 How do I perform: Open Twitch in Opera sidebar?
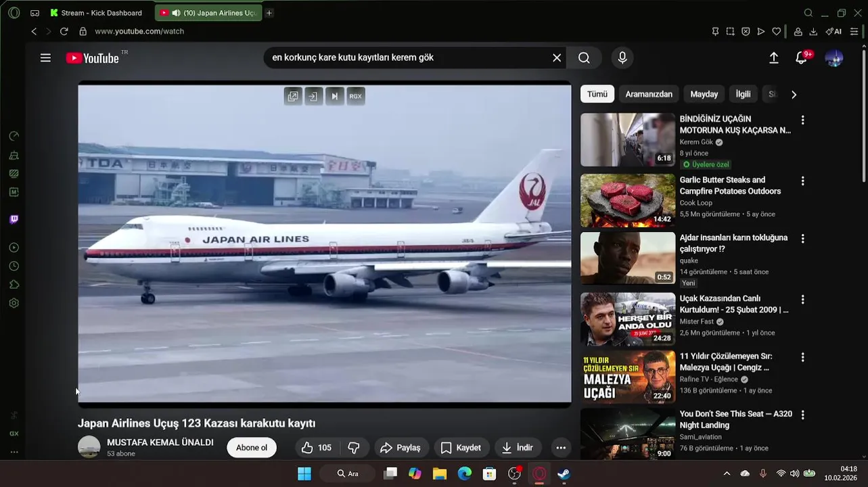[x=14, y=219]
